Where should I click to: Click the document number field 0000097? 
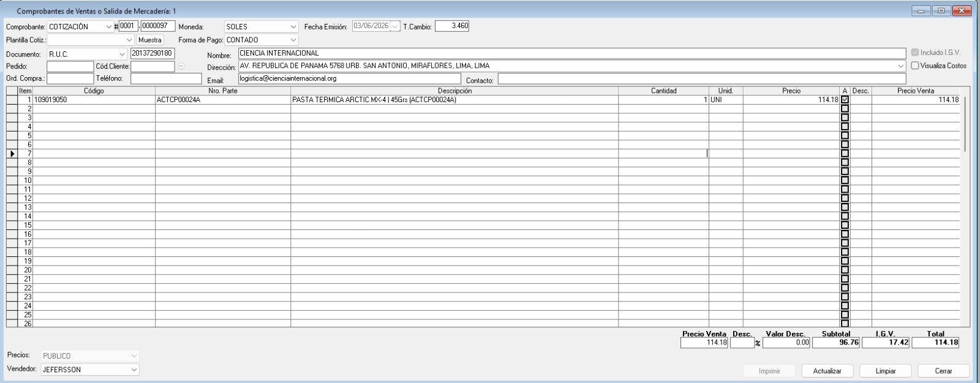[x=158, y=26]
